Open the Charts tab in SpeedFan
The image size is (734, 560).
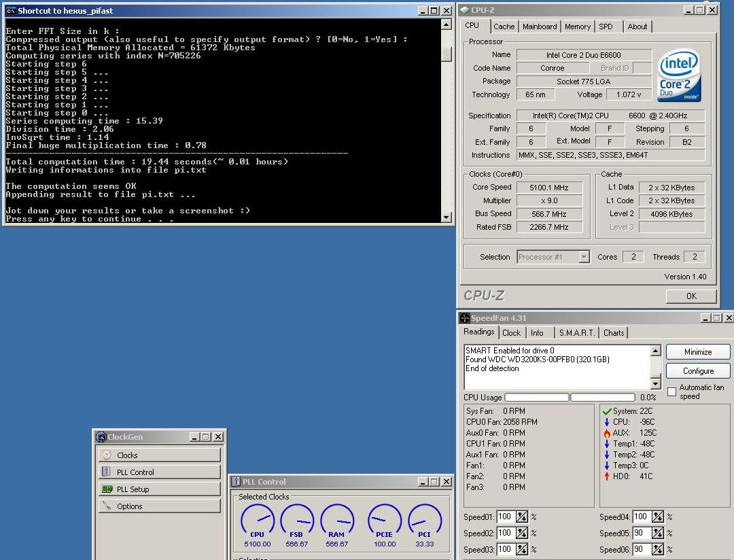point(614,333)
